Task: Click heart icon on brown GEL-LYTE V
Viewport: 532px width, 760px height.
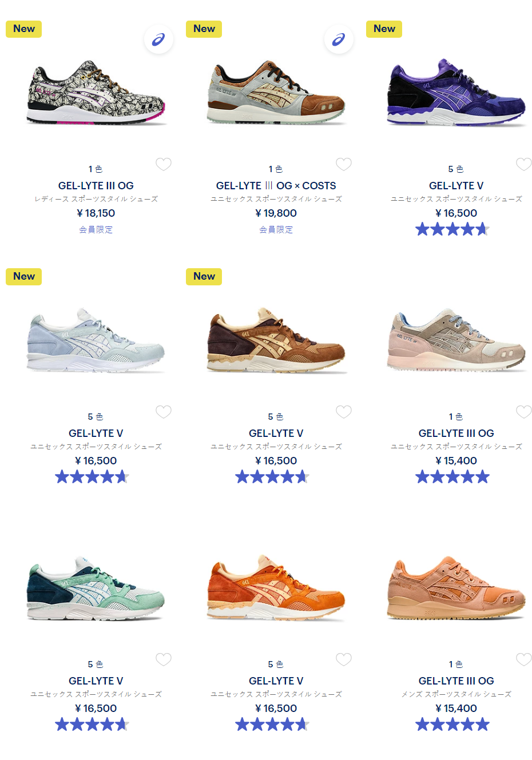Action: (x=344, y=412)
